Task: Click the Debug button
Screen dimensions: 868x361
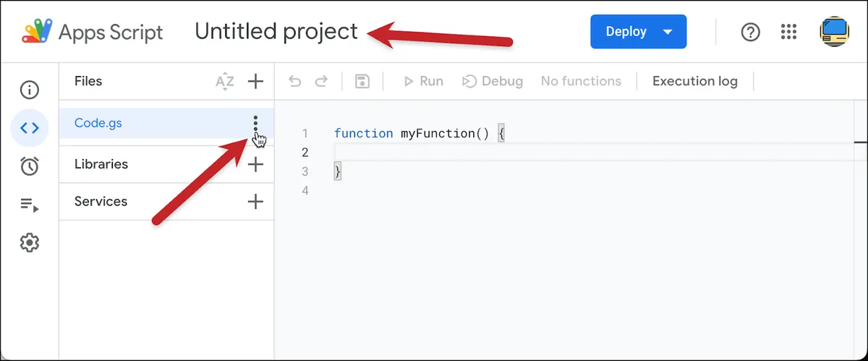Action: (x=493, y=81)
